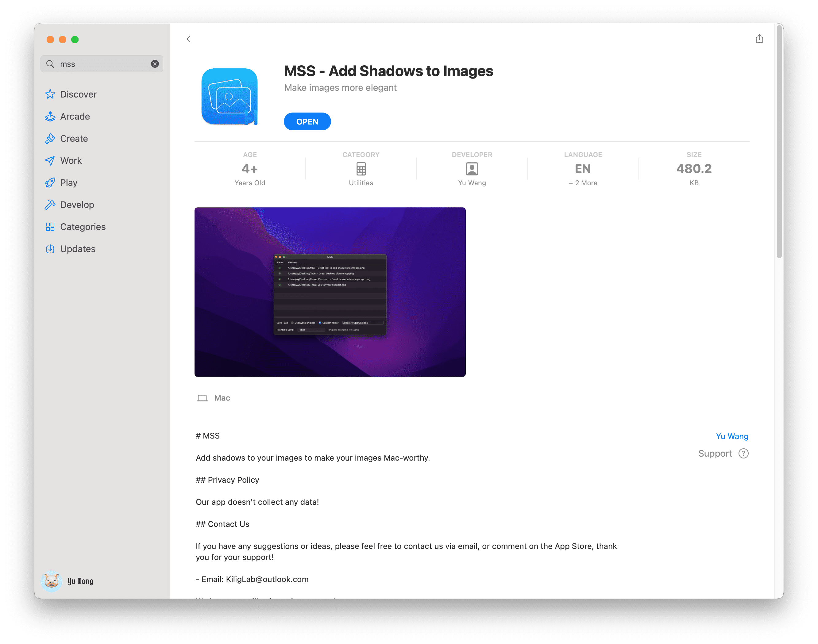Screen dimensions: 818x644
Task: Click the back chevron arrow
Action: pyautogui.click(x=189, y=39)
